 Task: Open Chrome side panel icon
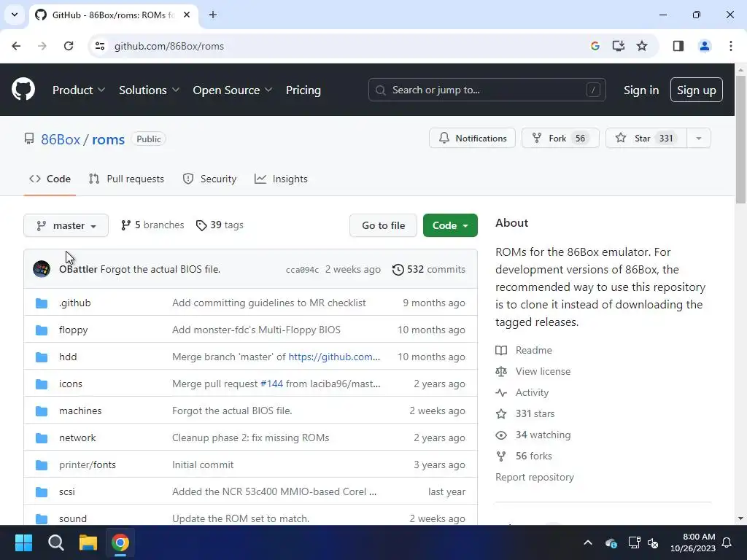678,46
